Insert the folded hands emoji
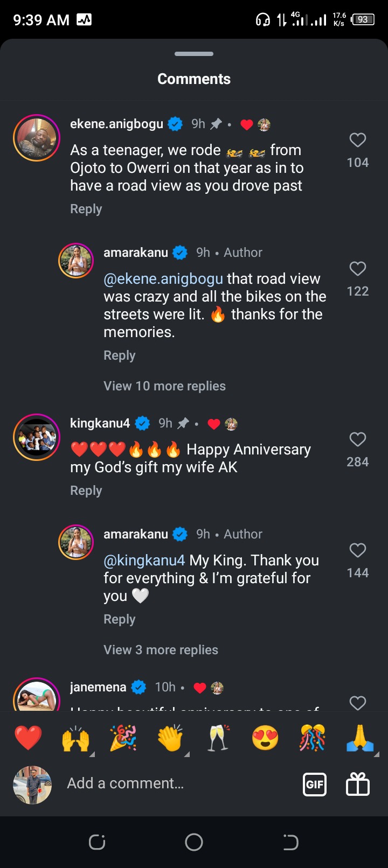Image resolution: width=388 pixels, height=868 pixels. click(x=360, y=738)
